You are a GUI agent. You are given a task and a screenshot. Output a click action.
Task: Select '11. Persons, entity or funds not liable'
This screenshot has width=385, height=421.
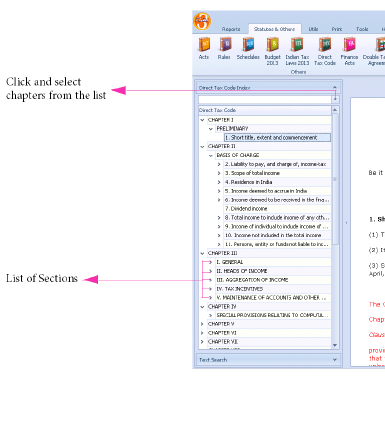tap(277, 244)
